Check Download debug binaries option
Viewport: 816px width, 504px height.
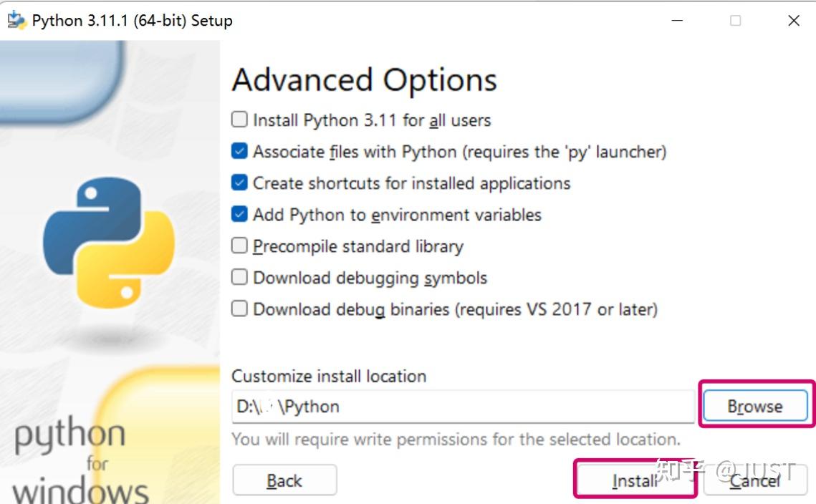coord(239,309)
